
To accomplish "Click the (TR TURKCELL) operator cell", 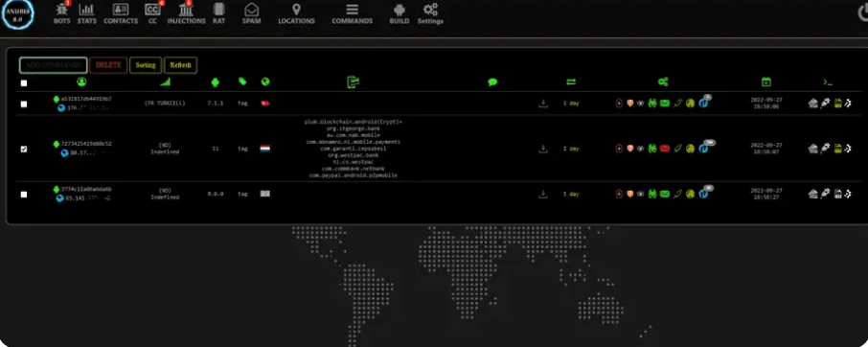I will (165, 104).
